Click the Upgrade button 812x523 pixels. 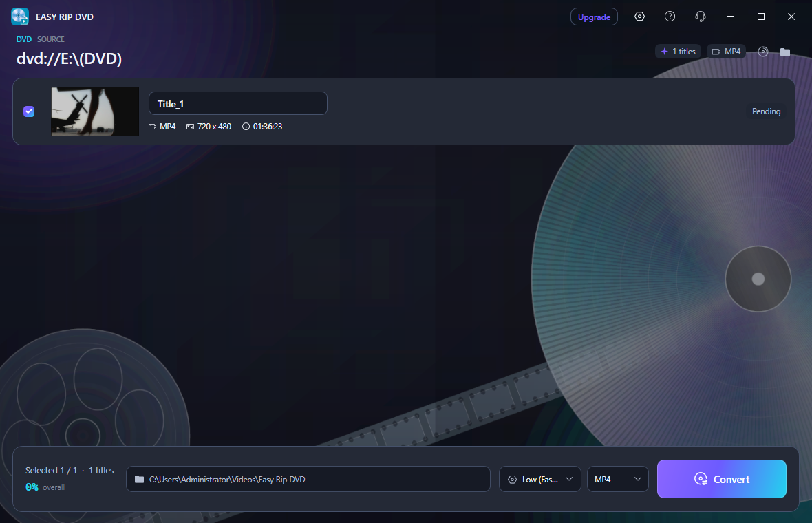pyautogui.click(x=594, y=17)
